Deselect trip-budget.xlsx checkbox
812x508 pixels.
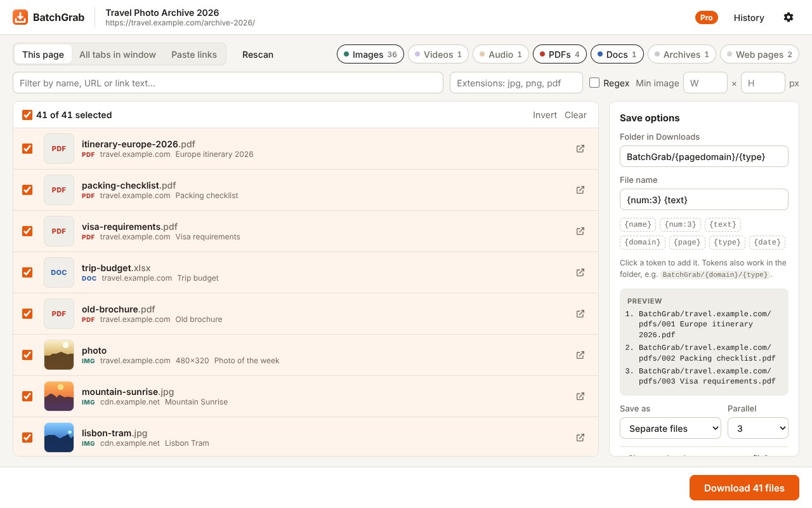(27, 272)
